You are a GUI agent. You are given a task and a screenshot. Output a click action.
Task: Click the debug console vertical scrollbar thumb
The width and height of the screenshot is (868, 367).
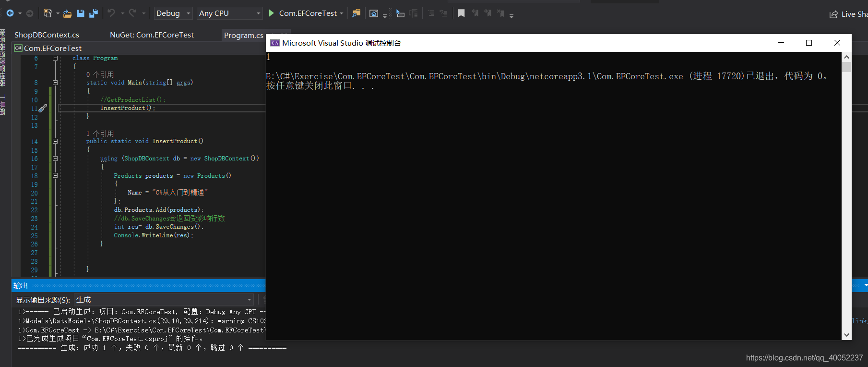[x=846, y=67]
